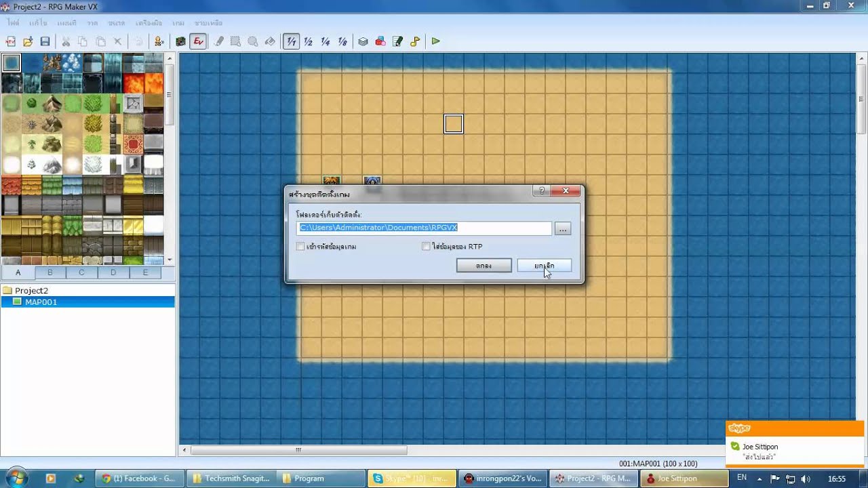The width and height of the screenshot is (868, 488).
Task: Click the Save floppy disk icon
Action: tap(45, 41)
